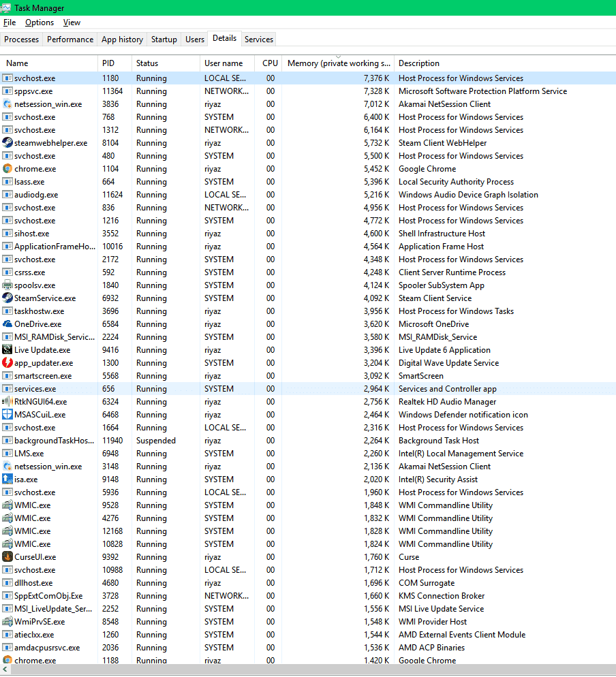This screenshot has height=677, width=616.
Task: Click the netsession_win.exe icon with PID 3148
Action: [7, 467]
